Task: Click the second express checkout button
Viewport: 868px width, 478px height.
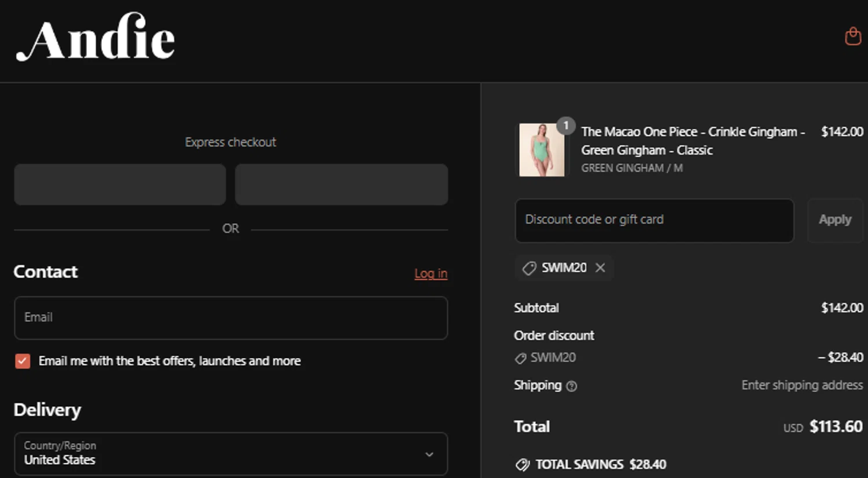Action: pyautogui.click(x=341, y=185)
